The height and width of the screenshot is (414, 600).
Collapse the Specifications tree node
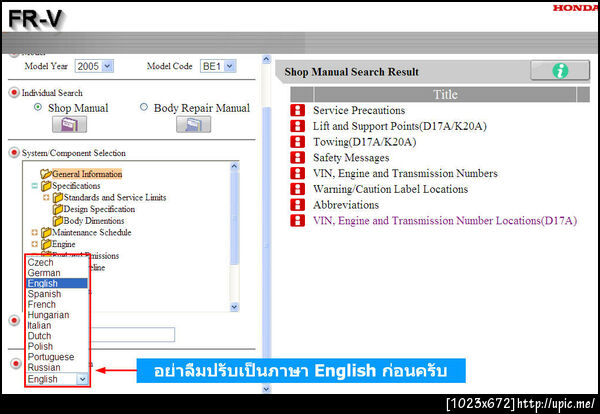34,186
